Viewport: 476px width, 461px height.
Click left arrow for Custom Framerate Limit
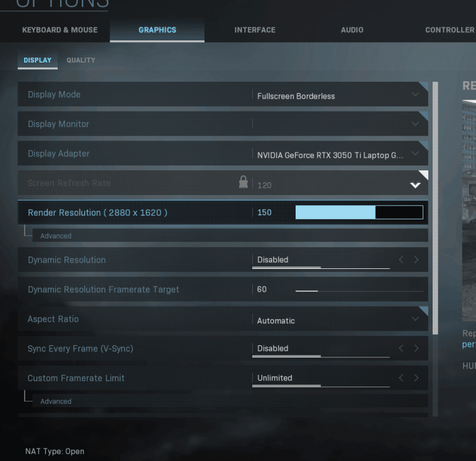(x=401, y=378)
